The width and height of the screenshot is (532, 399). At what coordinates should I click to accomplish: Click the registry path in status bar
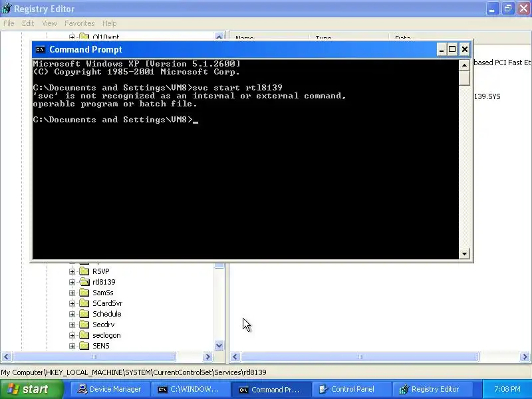[x=134, y=372]
